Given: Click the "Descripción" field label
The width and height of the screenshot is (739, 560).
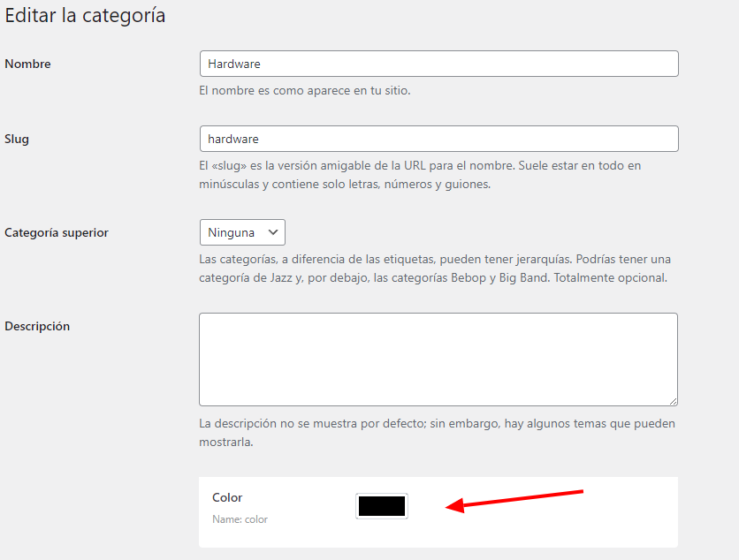Looking at the screenshot, I should click(37, 327).
